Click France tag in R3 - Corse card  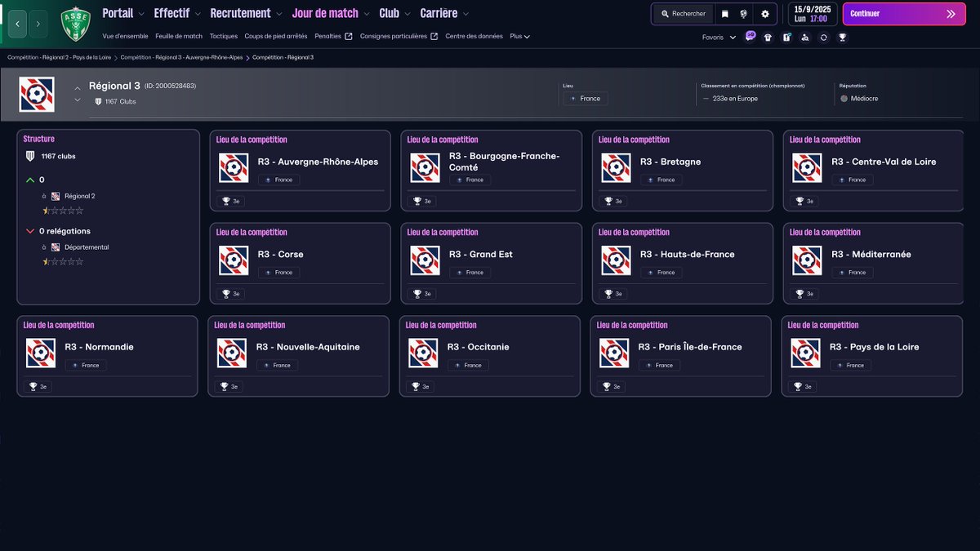[x=279, y=273]
